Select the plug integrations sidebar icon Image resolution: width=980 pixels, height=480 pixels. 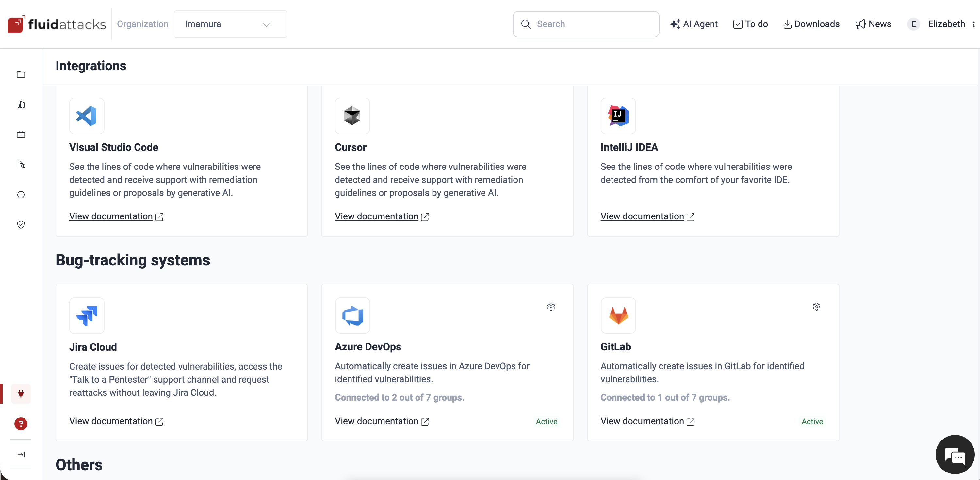click(21, 394)
